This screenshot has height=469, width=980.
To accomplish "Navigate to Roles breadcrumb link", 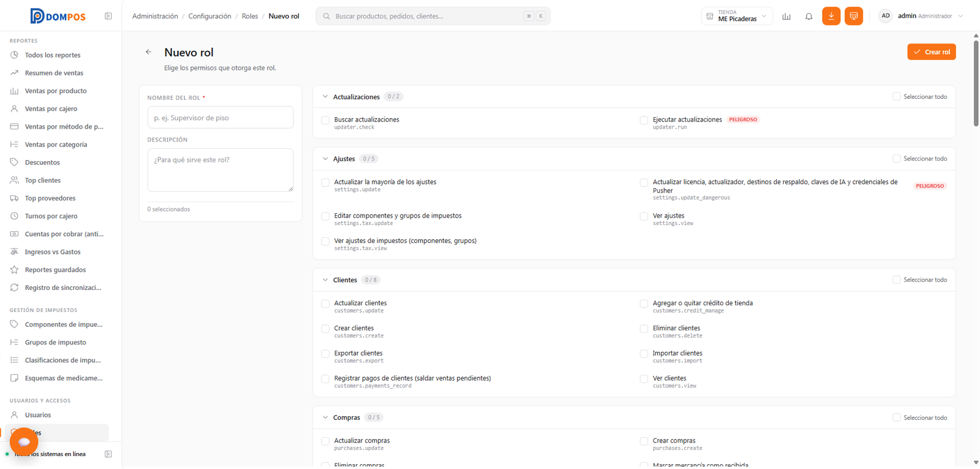I will (250, 17).
